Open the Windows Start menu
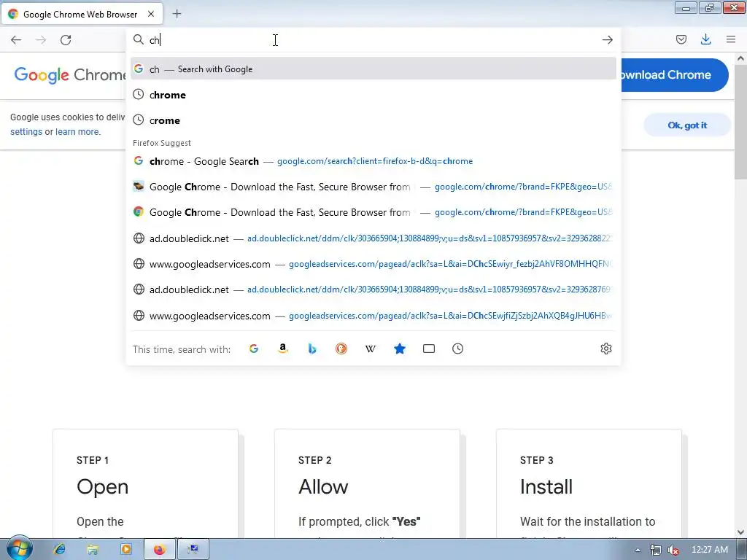 point(18,549)
